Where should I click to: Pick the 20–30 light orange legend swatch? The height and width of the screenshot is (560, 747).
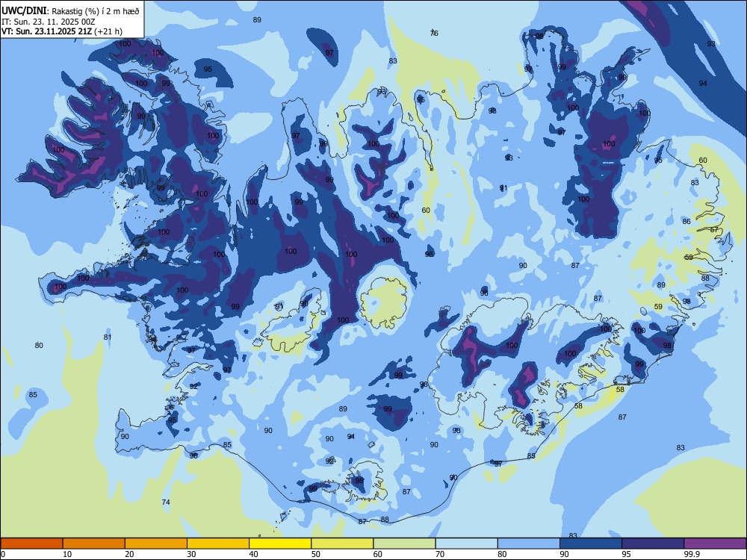point(156,544)
